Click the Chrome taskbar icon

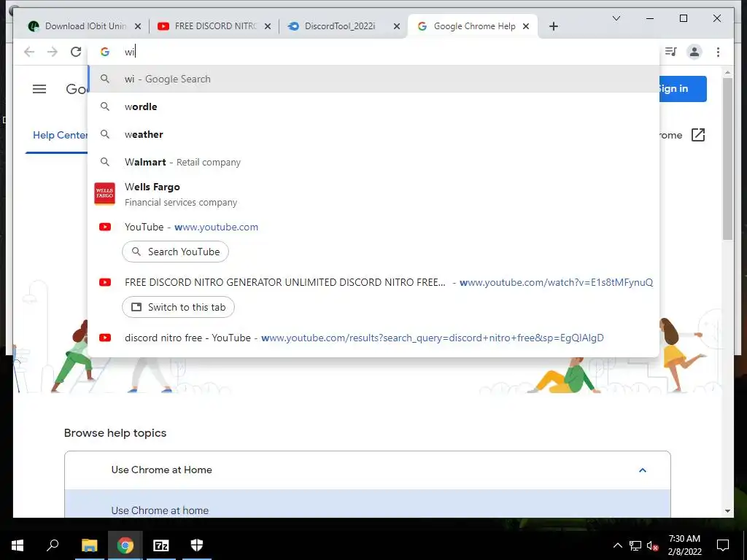(125, 545)
